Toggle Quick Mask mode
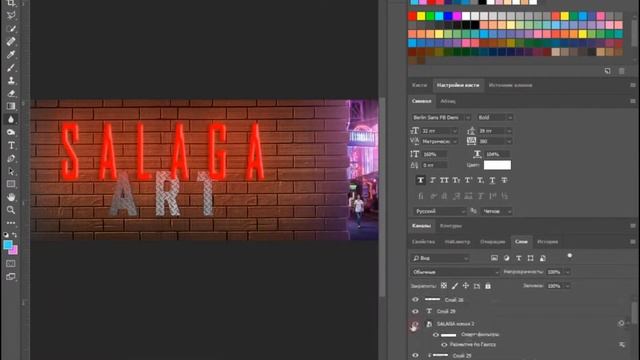This screenshot has height=360, width=640. click(x=11, y=264)
